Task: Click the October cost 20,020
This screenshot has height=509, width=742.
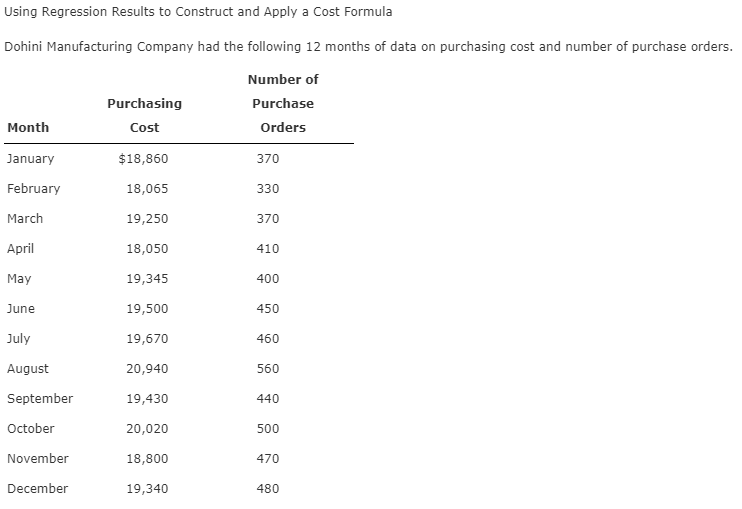Action: point(147,429)
